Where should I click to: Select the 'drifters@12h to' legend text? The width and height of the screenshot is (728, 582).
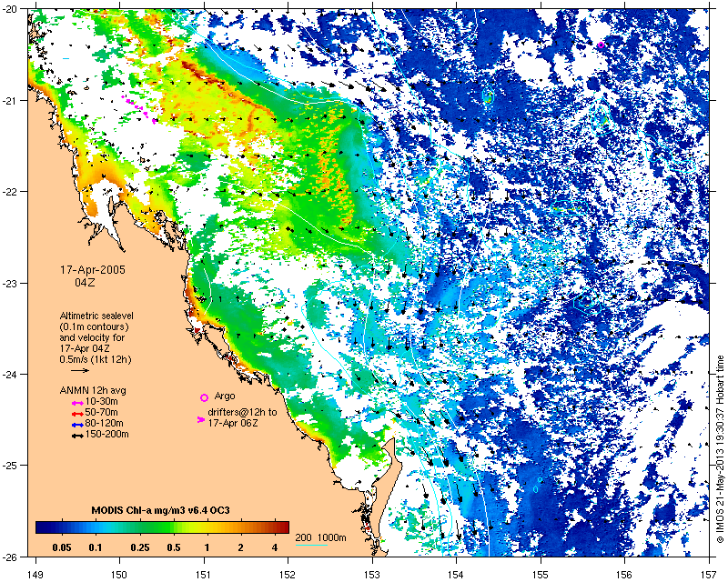[242, 412]
